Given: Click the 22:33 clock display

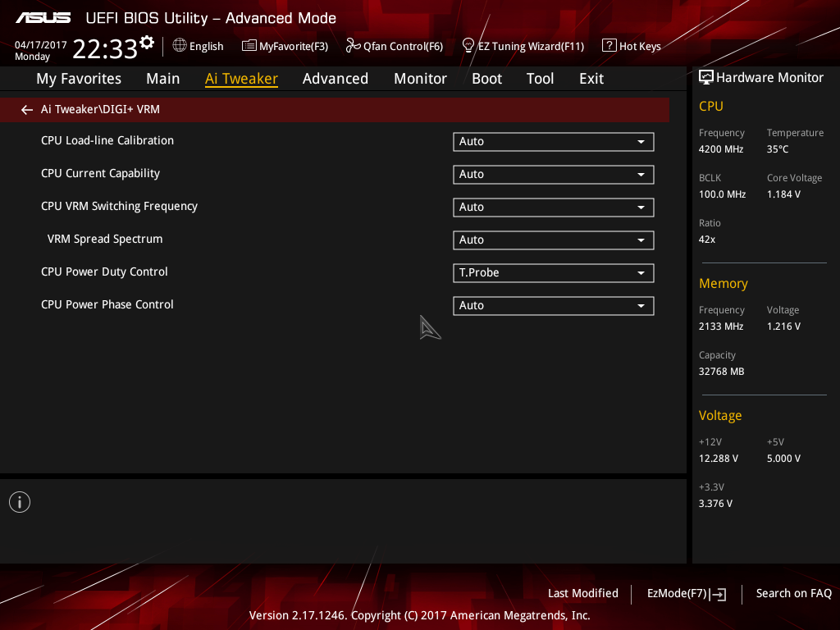Looking at the screenshot, I should 105,49.
